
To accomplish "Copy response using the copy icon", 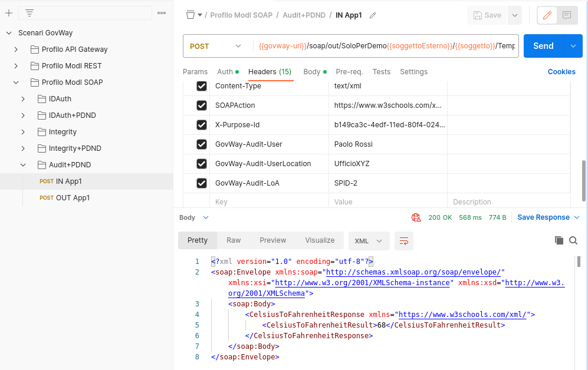I will (559, 240).
